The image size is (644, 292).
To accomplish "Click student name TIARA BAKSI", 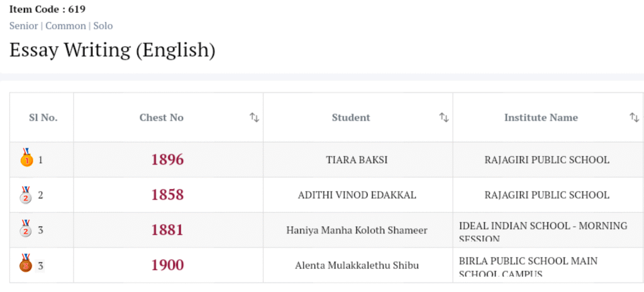I will 357,160.
